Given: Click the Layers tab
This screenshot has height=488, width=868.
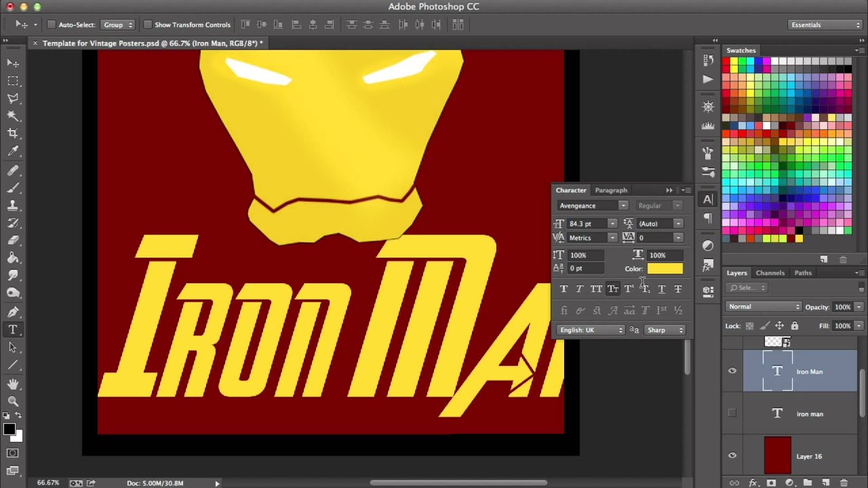Looking at the screenshot, I should (737, 273).
